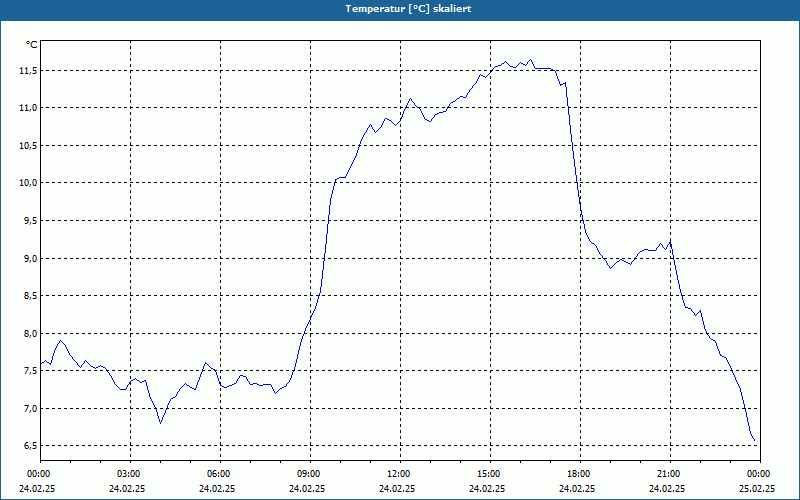800x500 pixels.
Task: Click the '03:00' time label
Action: pos(131,474)
